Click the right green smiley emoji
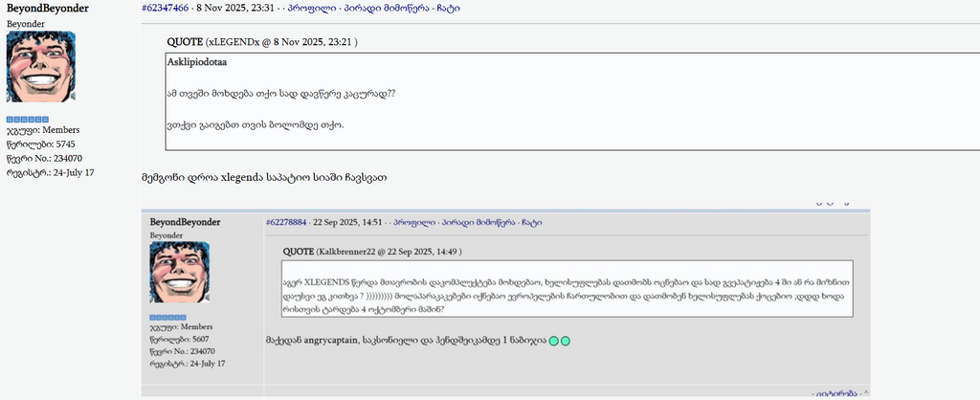Image resolution: width=980 pixels, height=400 pixels. (x=566, y=341)
